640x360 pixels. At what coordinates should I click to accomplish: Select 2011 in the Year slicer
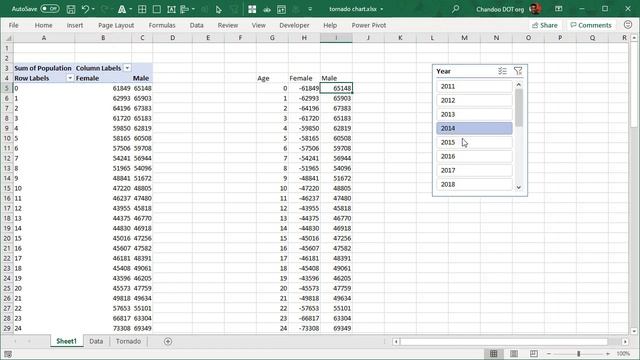coord(474,86)
